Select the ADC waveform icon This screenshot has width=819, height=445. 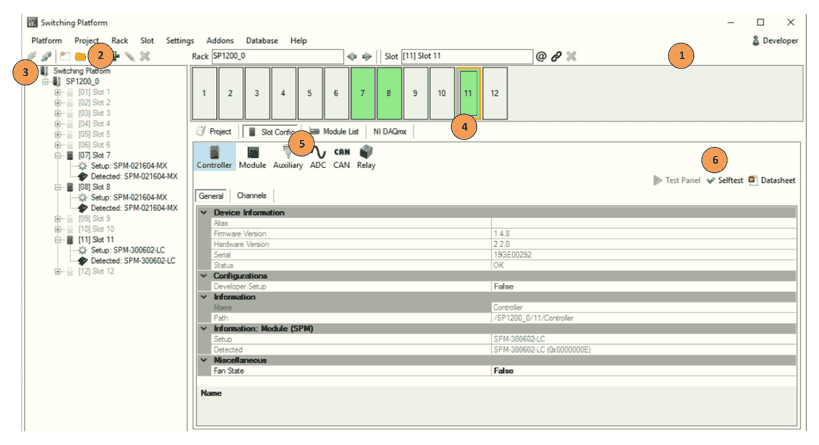tap(318, 157)
